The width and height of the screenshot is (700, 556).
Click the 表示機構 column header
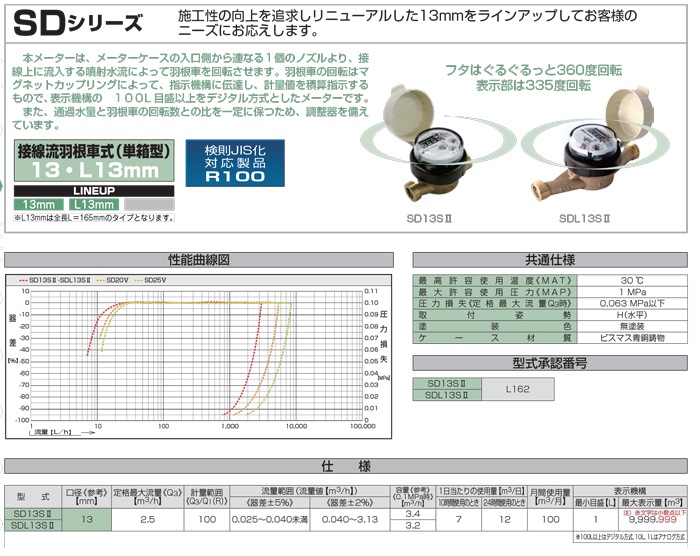click(630, 491)
